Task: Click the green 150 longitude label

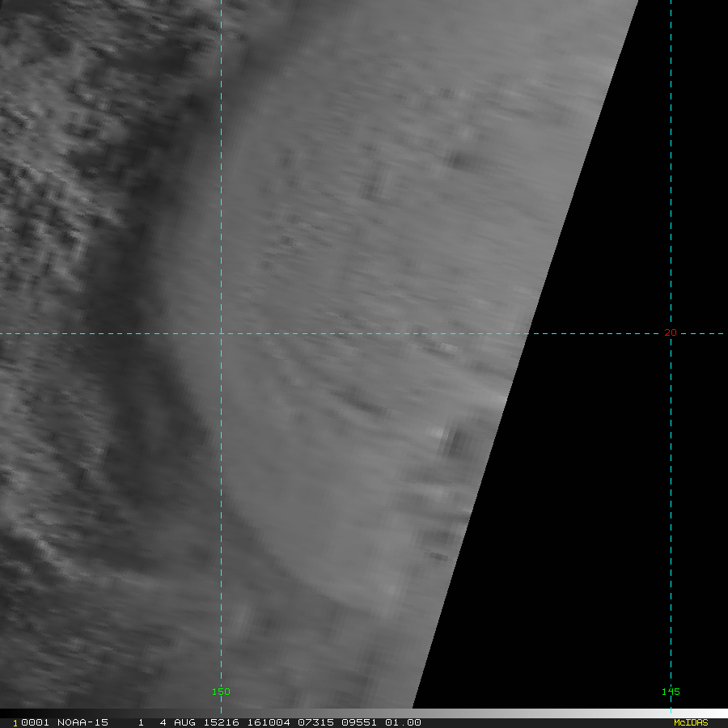Action: click(221, 692)
